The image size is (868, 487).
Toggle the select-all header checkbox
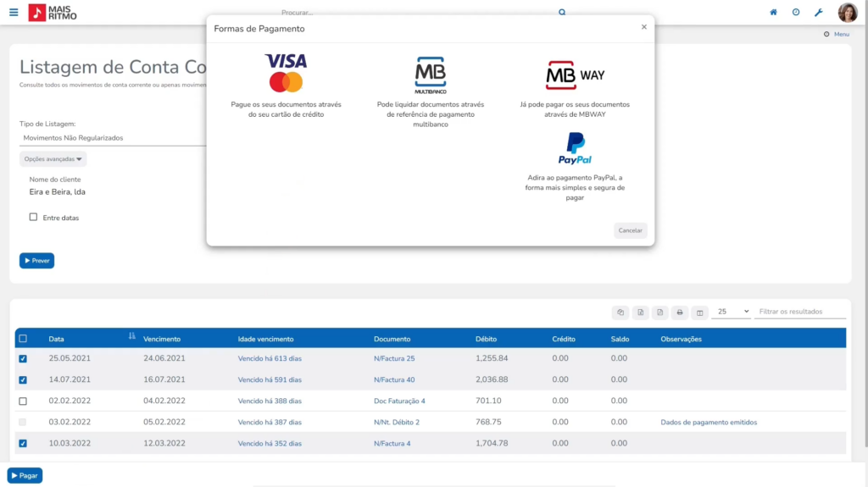point(23,338)
